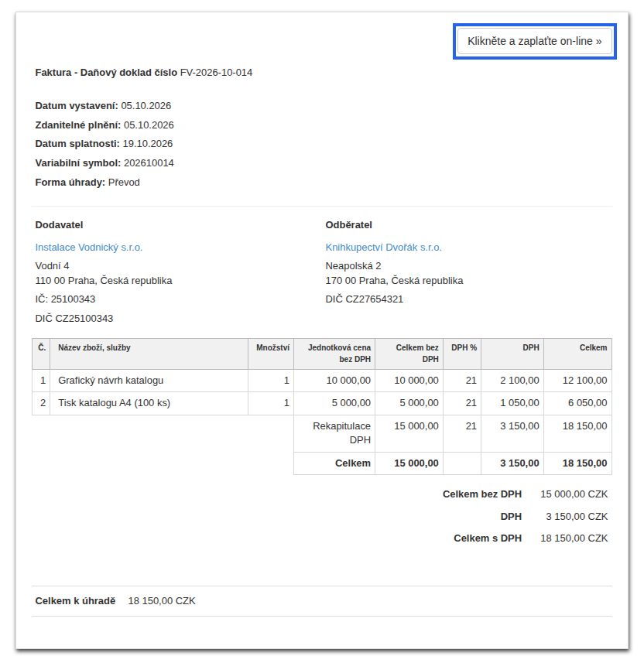Click the 6 050,00 total for Tisk katalogu
Image resolution: width=644 pixels, height=663 pixels.
pyautogui.click(x=587, y=403)
